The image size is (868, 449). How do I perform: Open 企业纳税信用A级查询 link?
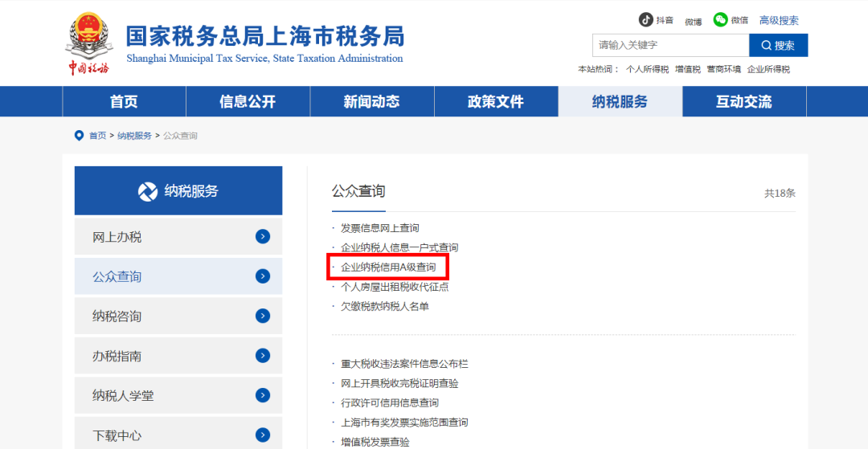click(x=388, y=267)
